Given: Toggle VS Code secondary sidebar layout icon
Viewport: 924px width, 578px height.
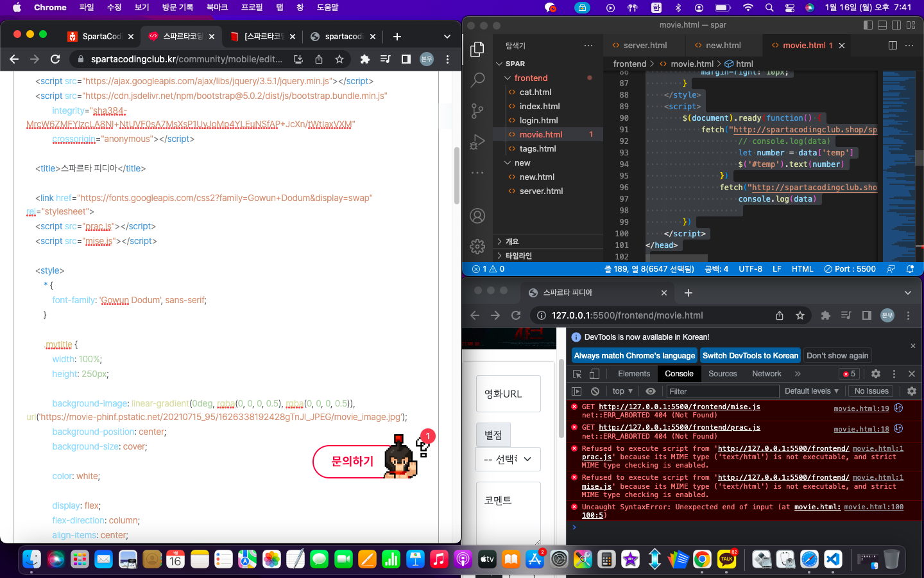Looking at the screenshot, I should click(x=896, y=25).
